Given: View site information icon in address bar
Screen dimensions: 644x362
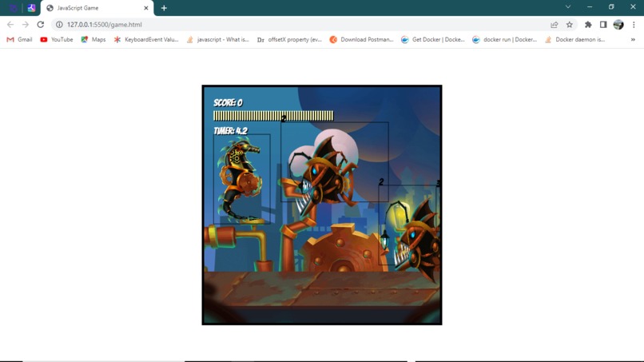Looking at the screenshot, I should click(59, 25).
